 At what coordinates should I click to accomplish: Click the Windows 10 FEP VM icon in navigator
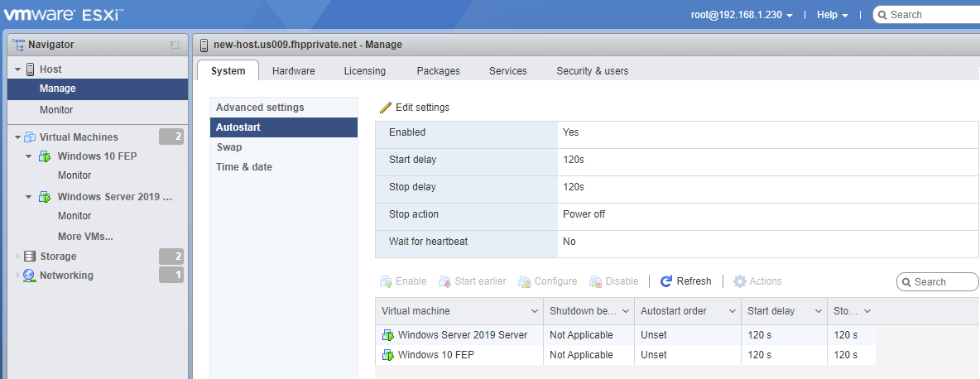point(46,156)
